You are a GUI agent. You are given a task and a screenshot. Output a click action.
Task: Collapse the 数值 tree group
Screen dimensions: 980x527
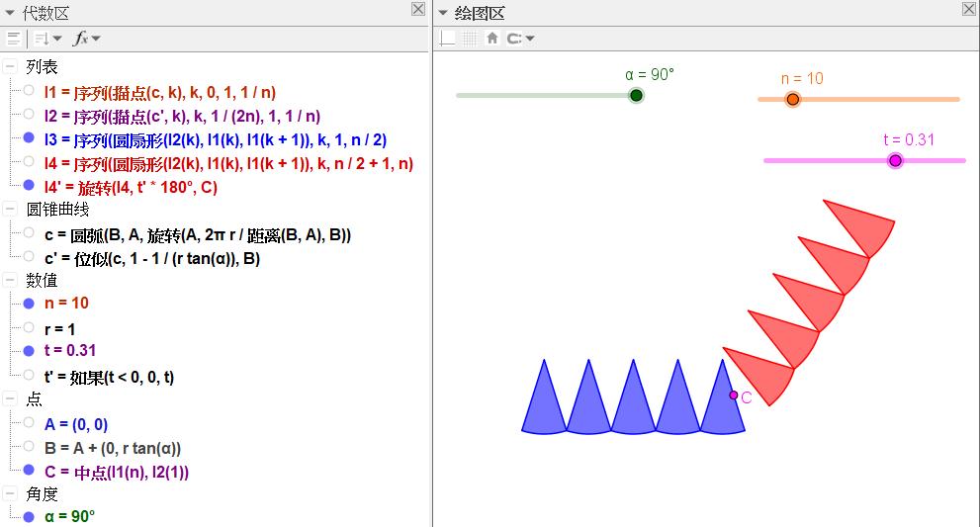point(10,281)
